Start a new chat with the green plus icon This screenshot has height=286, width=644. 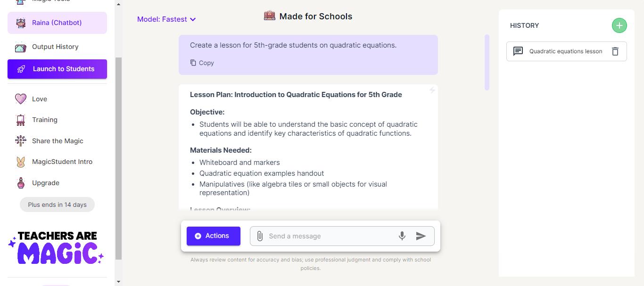619,25
